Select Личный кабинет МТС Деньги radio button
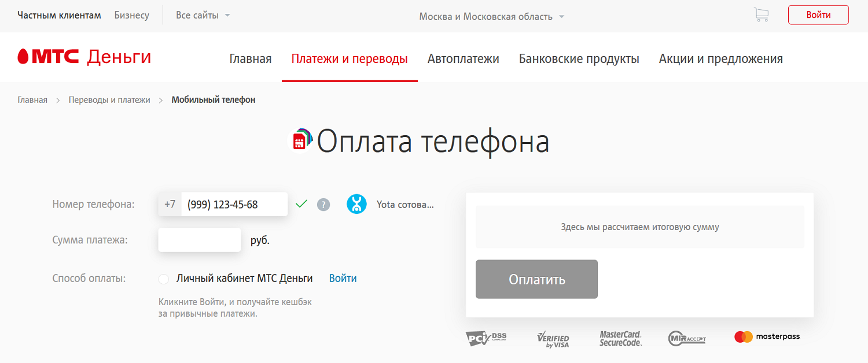 click(164, 279)
